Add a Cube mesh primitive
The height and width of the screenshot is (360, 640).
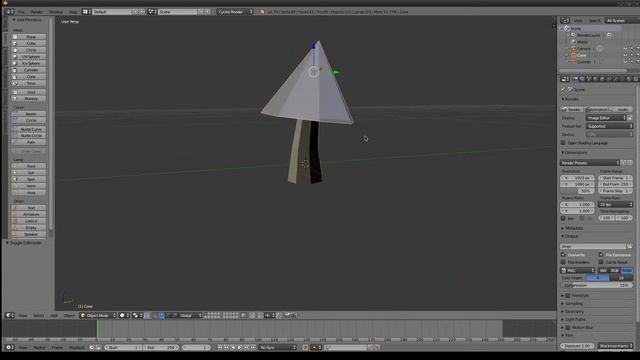[x=29, y=43]
